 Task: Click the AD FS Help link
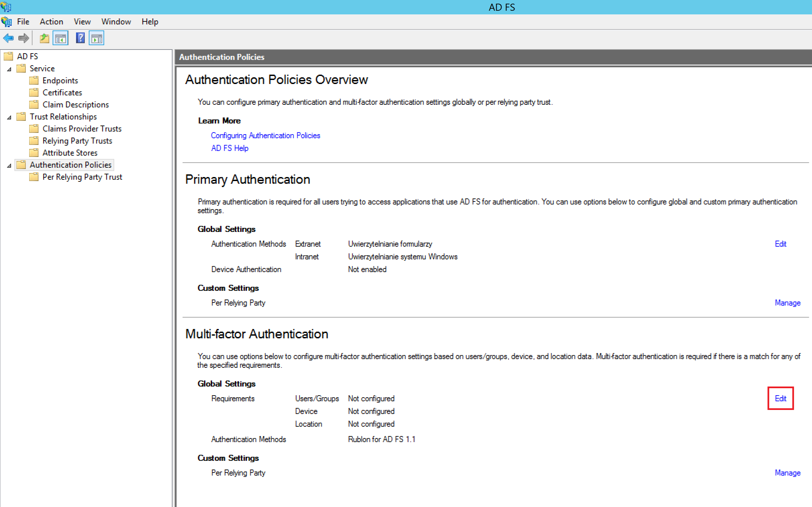[229, 148]
